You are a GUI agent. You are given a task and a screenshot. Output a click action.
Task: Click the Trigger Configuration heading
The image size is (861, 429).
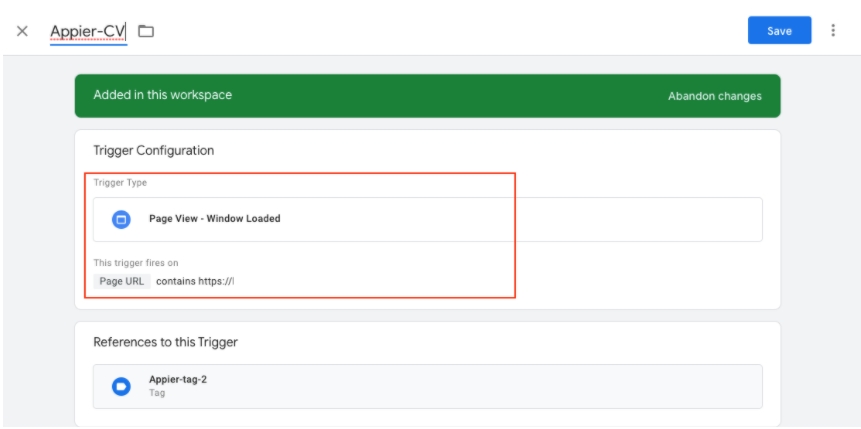pyautogui.click(x=154, y=150)
